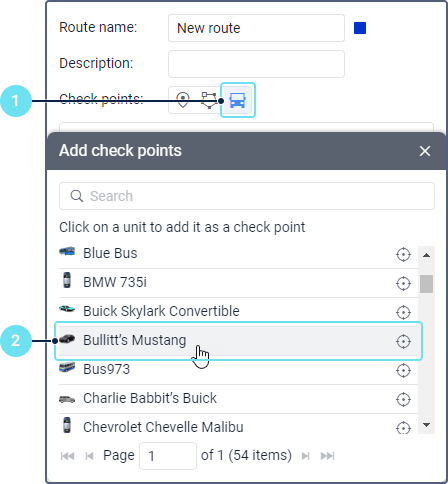Close the Add check points dialog
448x484 pixels.
(425, 151)
